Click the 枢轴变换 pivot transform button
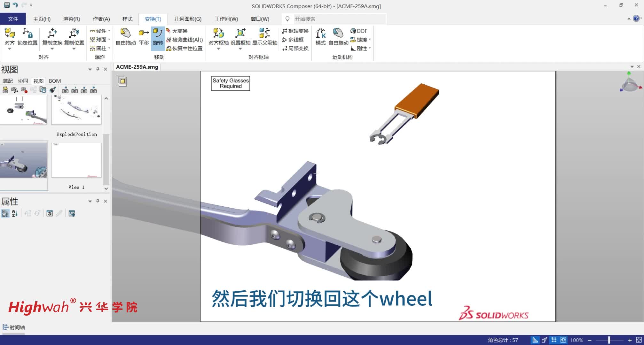644x345 pixels. [295, 31]
